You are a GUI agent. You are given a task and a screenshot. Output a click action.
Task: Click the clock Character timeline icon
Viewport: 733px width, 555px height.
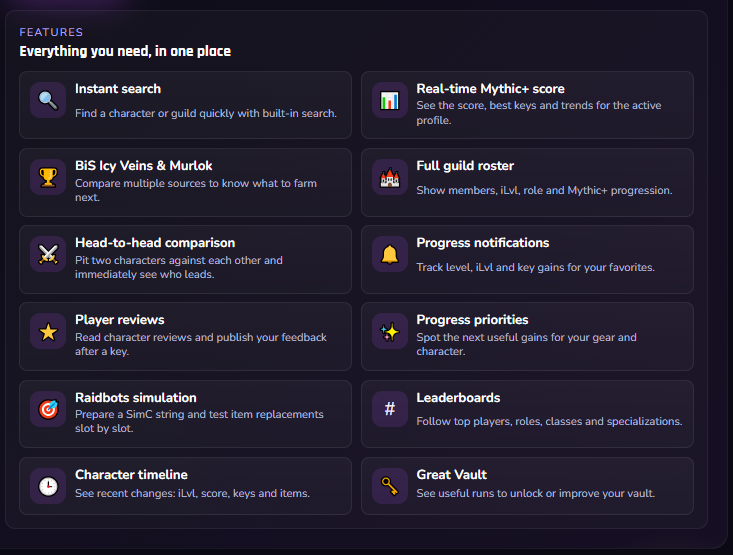(48, 486)
